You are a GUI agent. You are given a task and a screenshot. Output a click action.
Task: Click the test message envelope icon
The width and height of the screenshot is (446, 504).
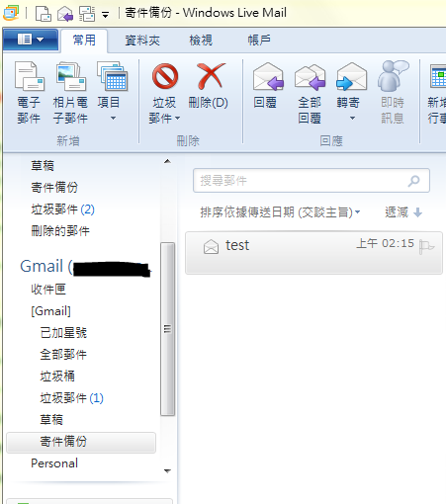(x=211, y=246)
